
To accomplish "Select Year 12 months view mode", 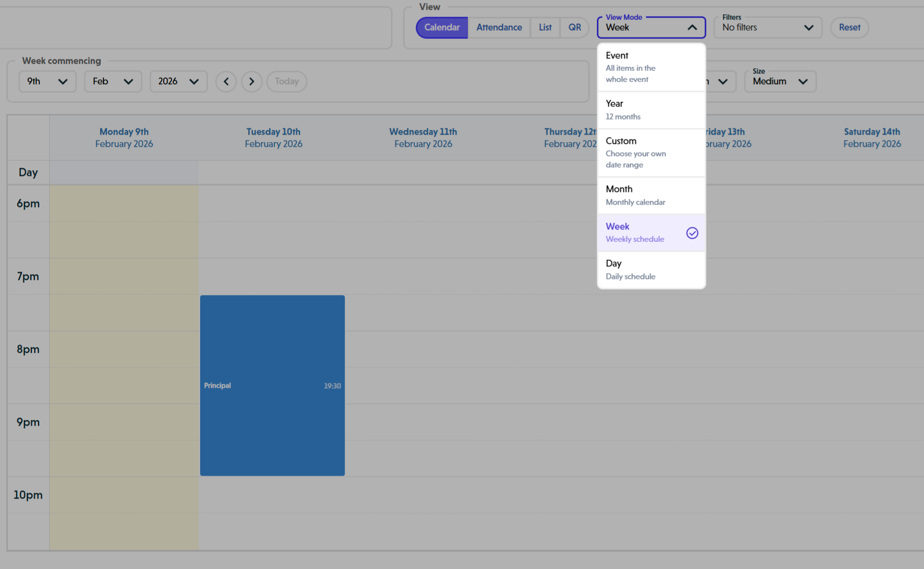I will point(641,109).
